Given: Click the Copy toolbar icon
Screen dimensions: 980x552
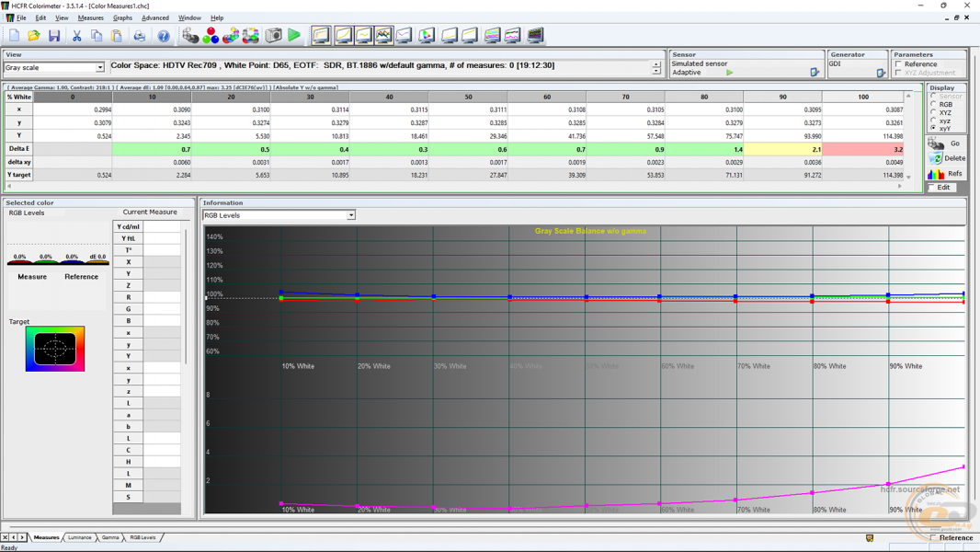Looking at the screenshot, I should (97, 36).
